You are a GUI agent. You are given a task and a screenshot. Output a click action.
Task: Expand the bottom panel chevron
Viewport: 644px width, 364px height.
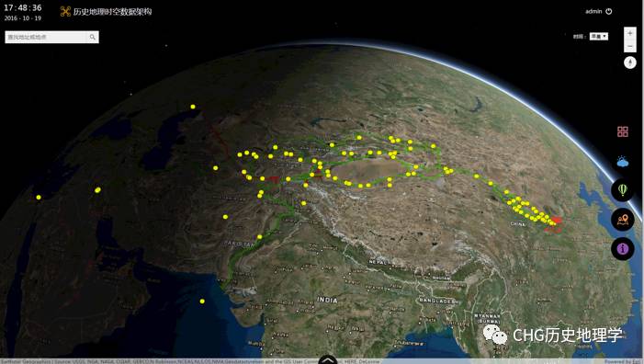(328, 360)
